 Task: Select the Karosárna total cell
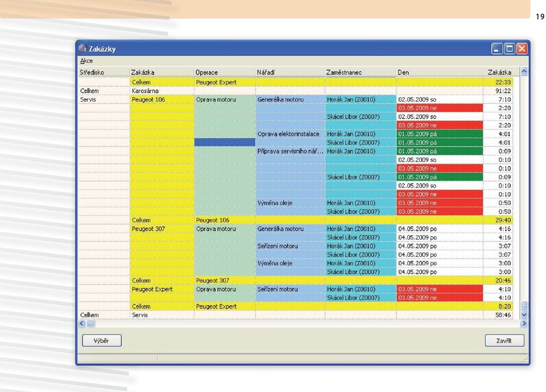coord(162,91)
